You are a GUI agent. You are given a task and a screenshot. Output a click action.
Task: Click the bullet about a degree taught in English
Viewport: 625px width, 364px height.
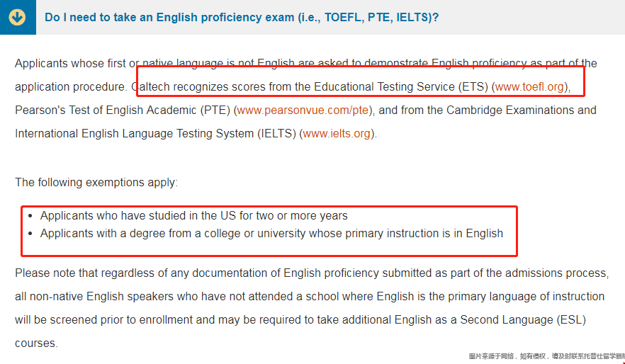tap(271, 233)
